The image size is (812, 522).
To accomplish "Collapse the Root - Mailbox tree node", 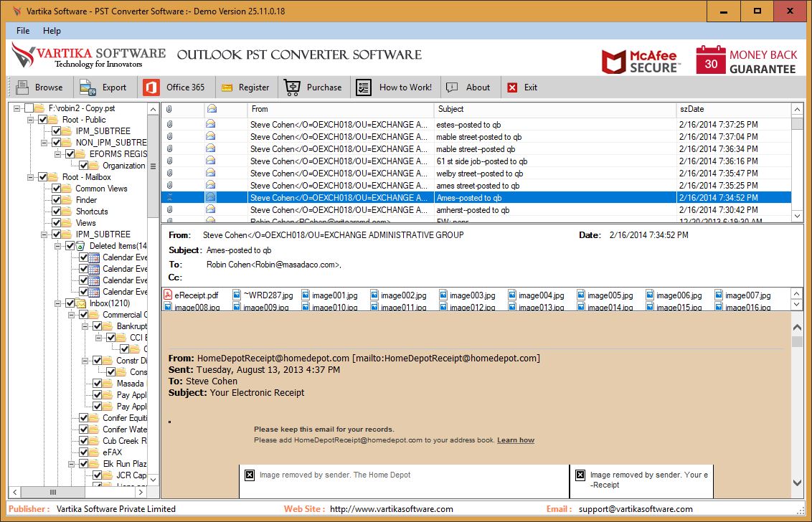I will pos(31,177).
